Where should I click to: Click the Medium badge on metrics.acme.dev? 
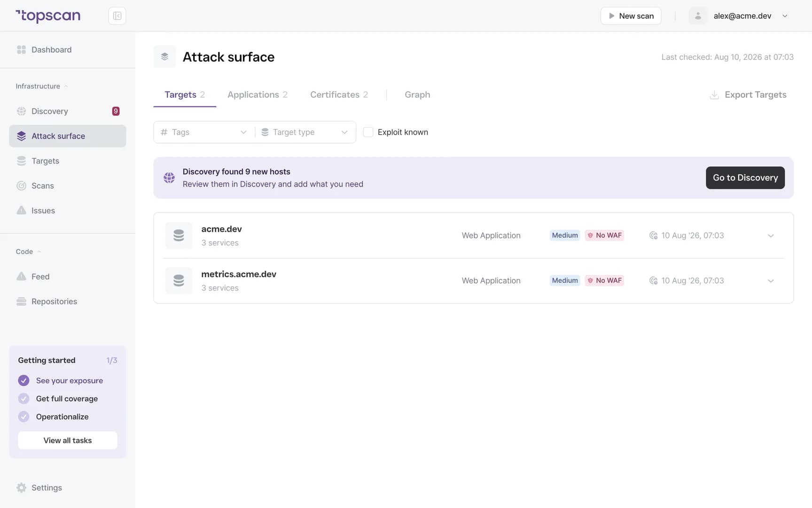pyautogui.click(x=565, y=280)
